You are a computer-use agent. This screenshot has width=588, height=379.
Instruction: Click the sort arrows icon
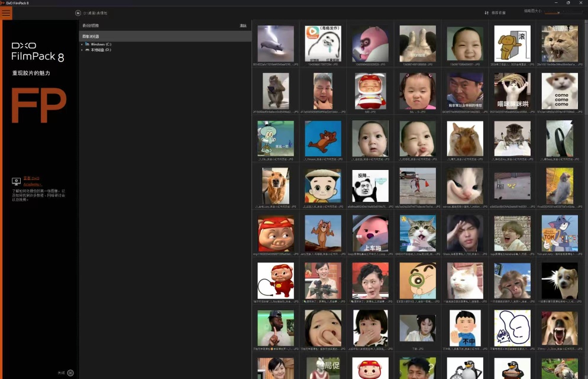point(486,13)
